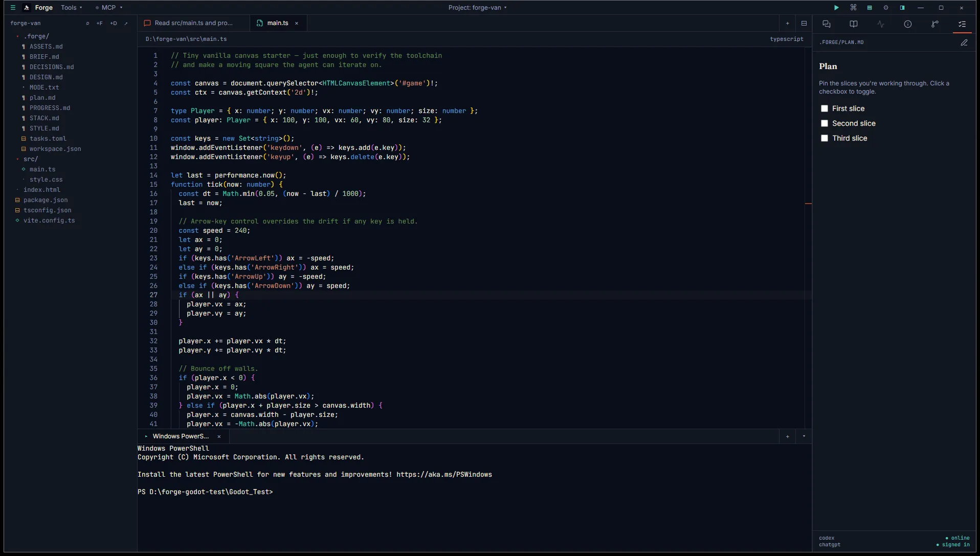
Task: Open style.css in the src folder
Action: tap(46, 180)
